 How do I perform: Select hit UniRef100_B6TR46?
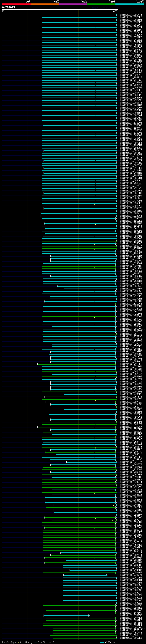pos(131,540)
